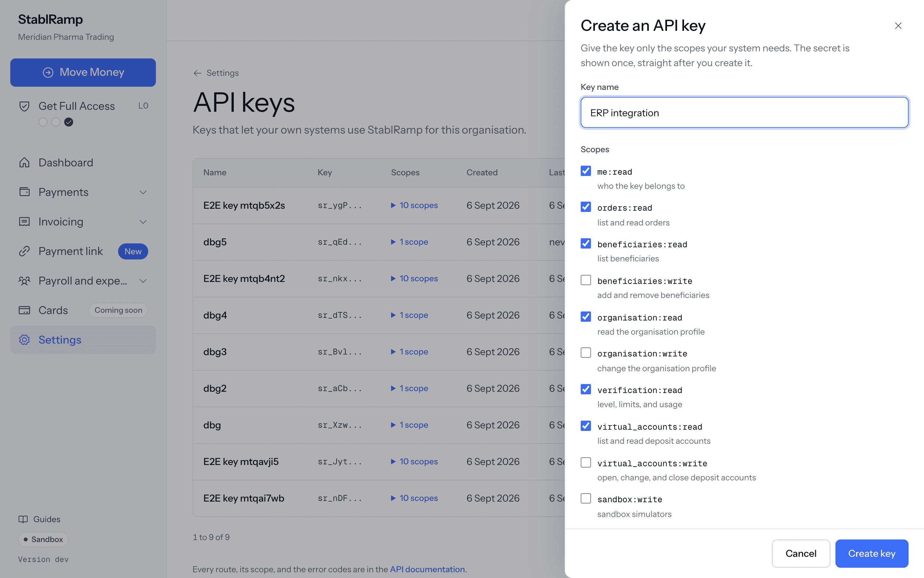924x578 pixels.
Task: Enable the beneficiaries:write scope
Action: tap(586, 280)
